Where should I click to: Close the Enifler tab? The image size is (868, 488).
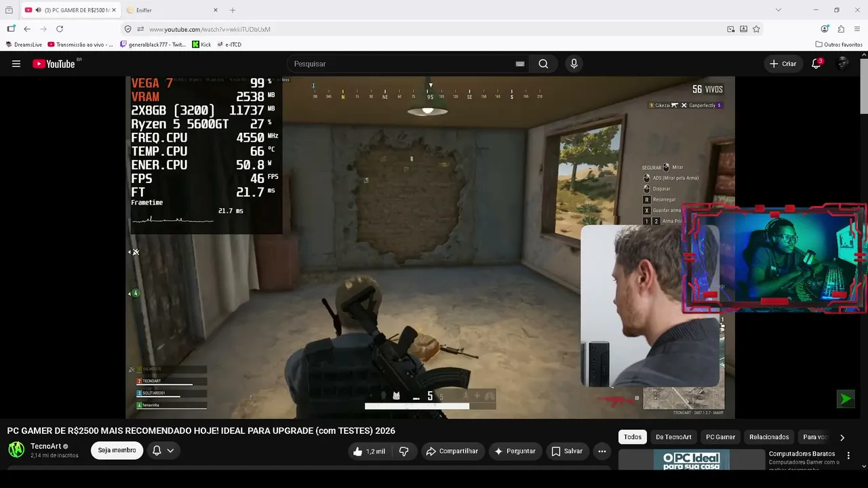point(216,10)
